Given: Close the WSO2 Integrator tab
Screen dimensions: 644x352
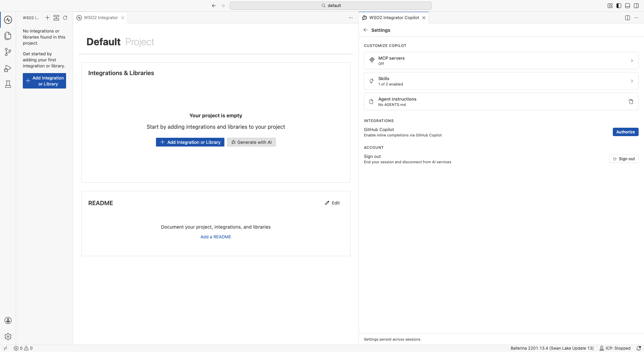Looking at the screenshot, I should [x=123, y=18].
